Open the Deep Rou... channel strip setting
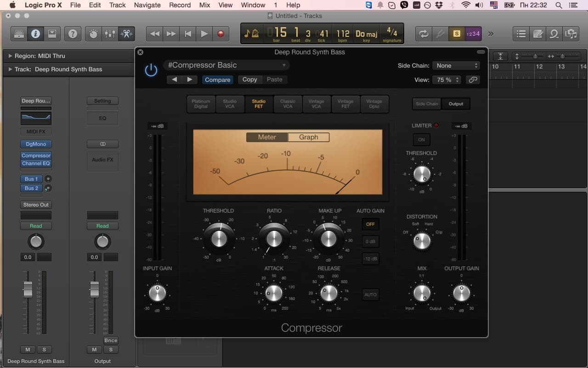 pos(36,101)
